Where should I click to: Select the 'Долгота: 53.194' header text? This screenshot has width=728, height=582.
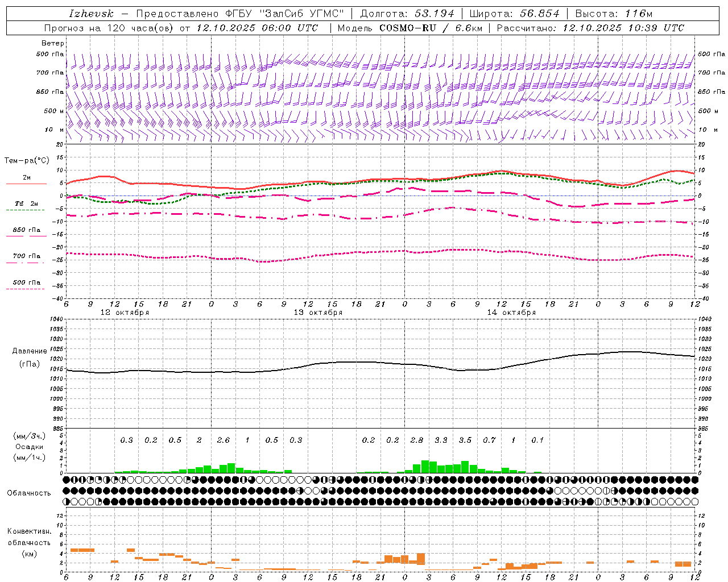tap(407, 14)
